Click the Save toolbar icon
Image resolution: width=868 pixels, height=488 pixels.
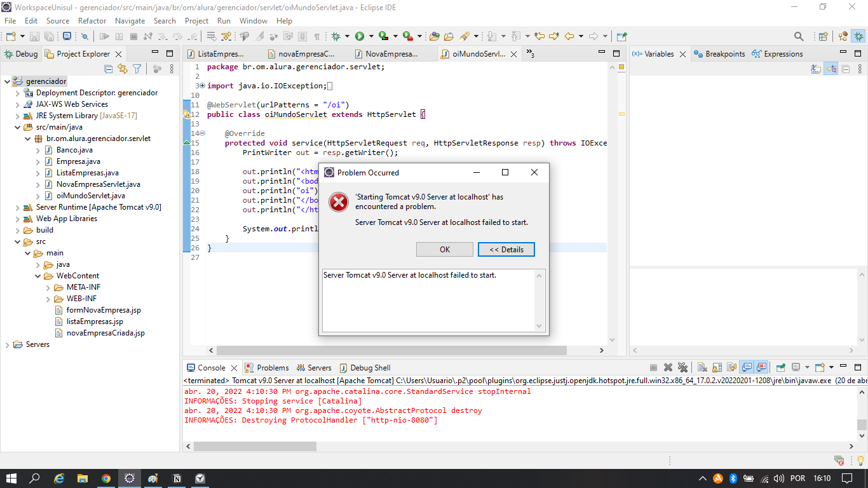point(34,36)
